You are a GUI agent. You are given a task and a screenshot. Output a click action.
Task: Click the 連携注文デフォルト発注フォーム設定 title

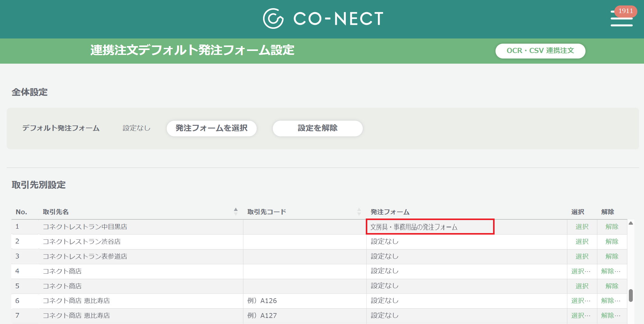[x=192, y=50]
